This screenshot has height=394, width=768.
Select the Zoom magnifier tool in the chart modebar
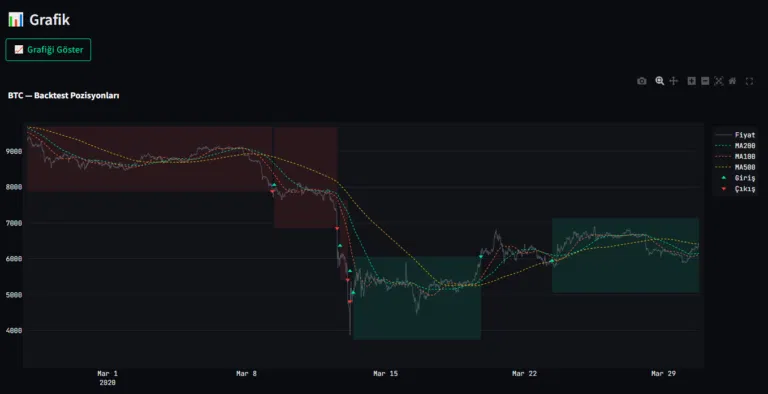660,81
